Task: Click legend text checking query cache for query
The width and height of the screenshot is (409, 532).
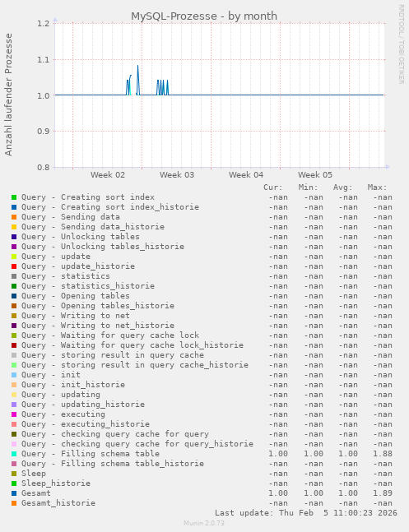Action: 135,434
